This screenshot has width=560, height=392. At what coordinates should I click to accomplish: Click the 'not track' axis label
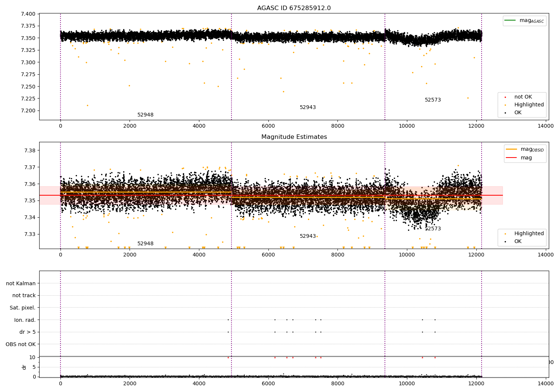(24, 296)
